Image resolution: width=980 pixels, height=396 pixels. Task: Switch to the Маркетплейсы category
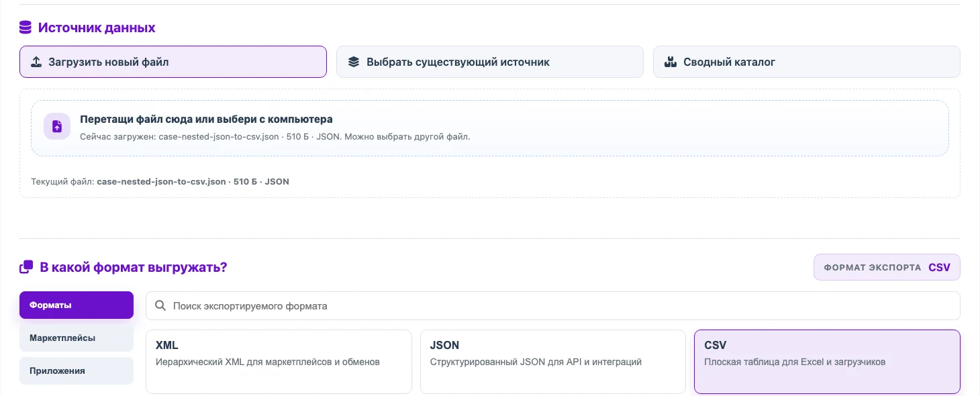(x=77, y=338)
